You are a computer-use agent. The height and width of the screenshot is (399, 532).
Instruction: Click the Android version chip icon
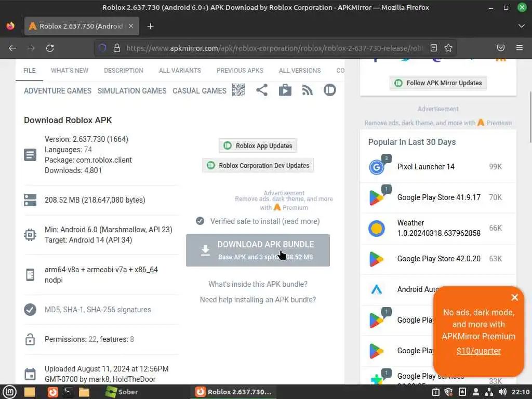tap(30, 235)
